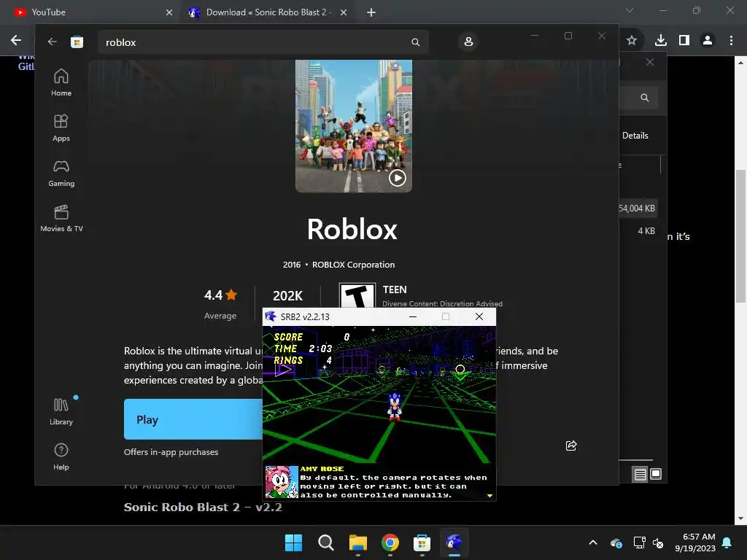Open Chrome tab search chevron
The image size is (747, 560).
click(x=630, y=10)
